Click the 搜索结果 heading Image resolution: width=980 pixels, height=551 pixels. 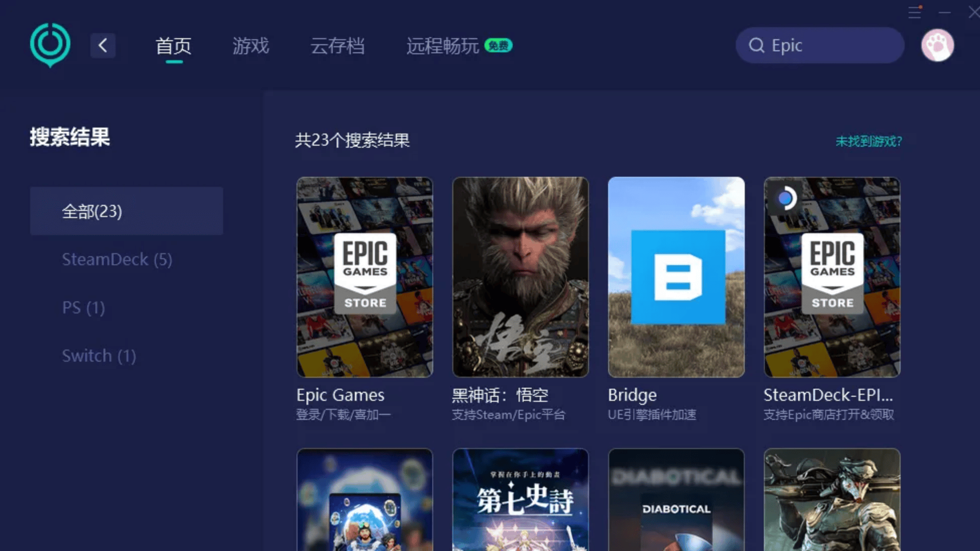coord(70,137)
